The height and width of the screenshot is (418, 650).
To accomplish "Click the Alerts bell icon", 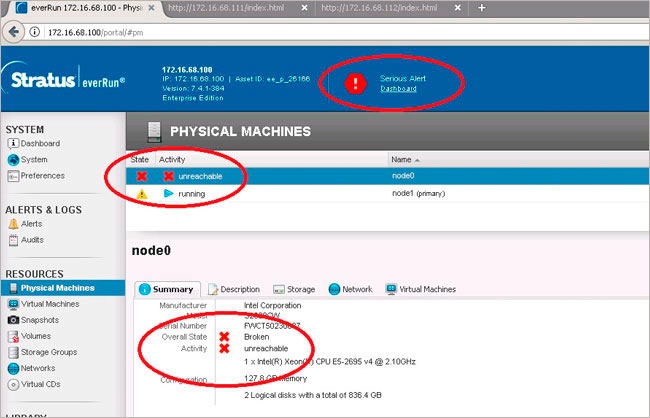I will pyautogui.click(x=13, y=224).
